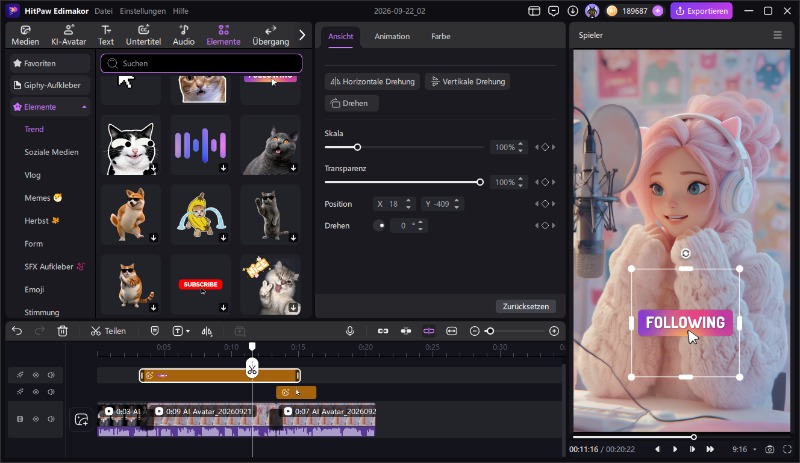Click the Exportieren button
Viewport: 800px width, 463px height.
coord(702,11)
